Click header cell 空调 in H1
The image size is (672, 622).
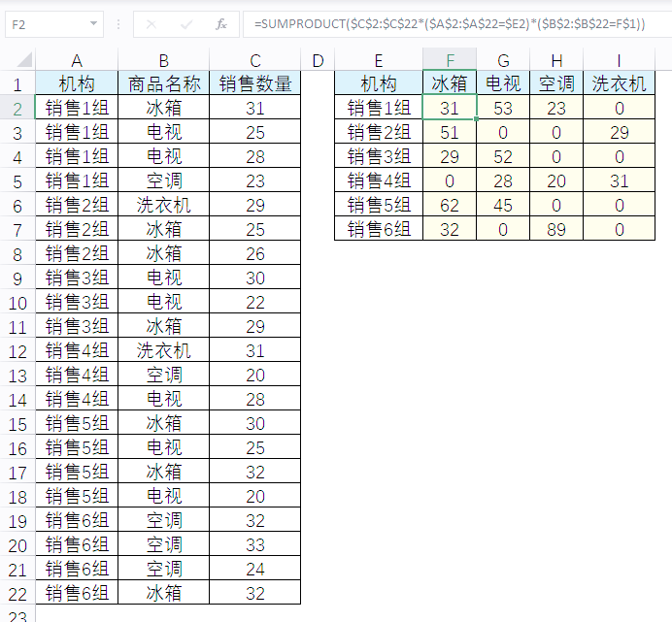556,83
